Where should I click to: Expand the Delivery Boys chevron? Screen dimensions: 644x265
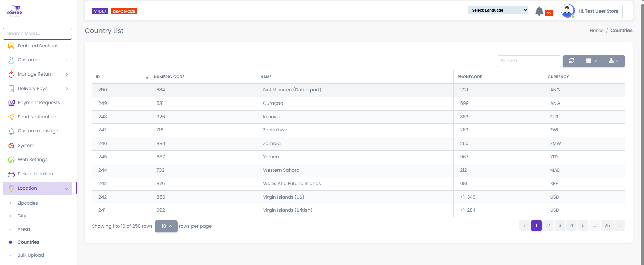[67, 89]
